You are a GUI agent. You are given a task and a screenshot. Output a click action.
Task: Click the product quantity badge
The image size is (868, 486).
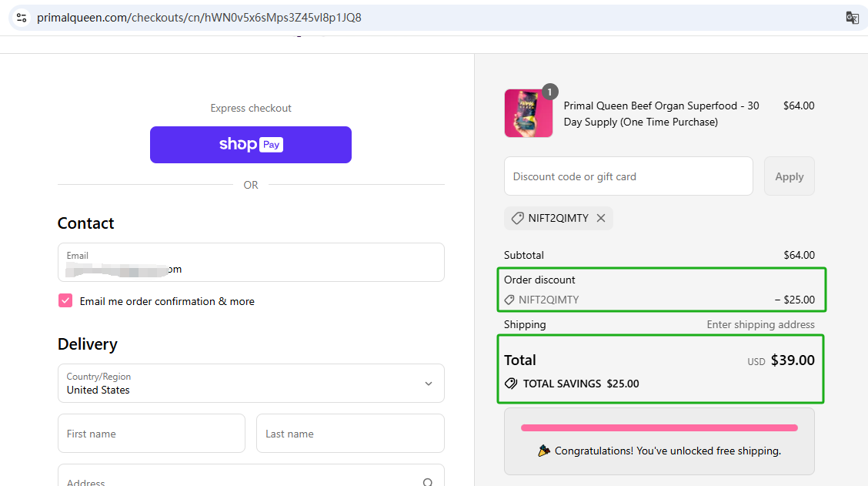coord(549,92)
